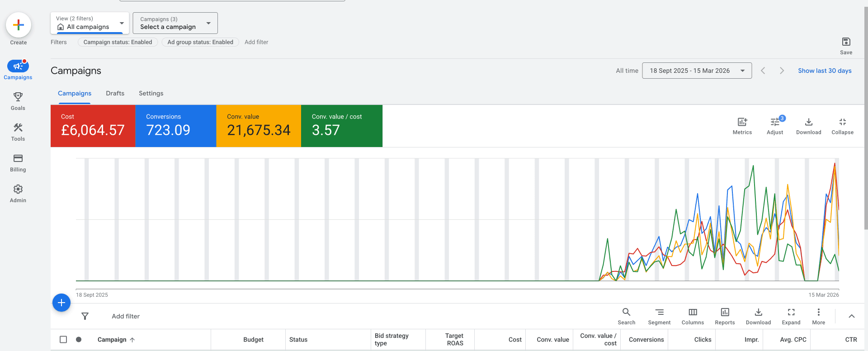Modify table Columns

coord(693,316)
